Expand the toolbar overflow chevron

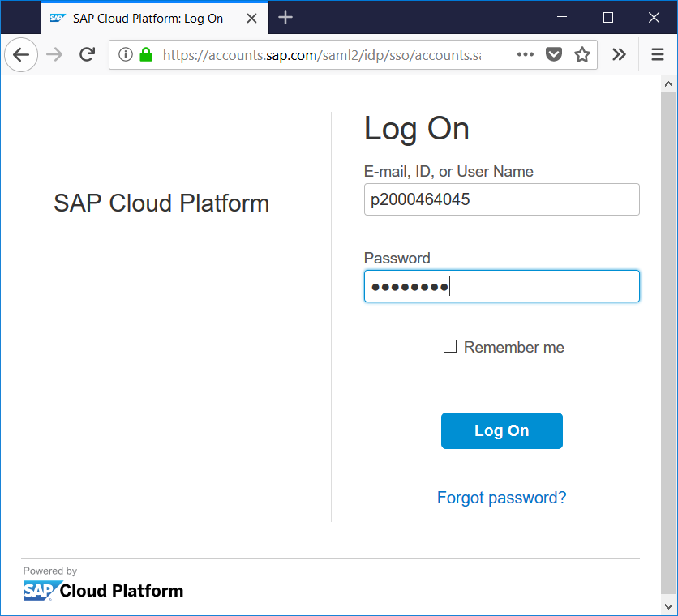[619, 55]
